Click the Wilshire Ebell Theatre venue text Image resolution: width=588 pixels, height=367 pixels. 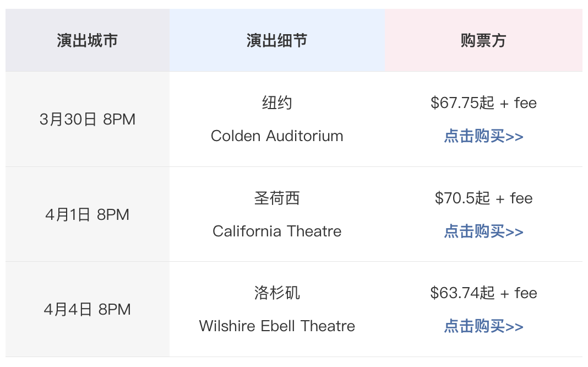[277, 326]
